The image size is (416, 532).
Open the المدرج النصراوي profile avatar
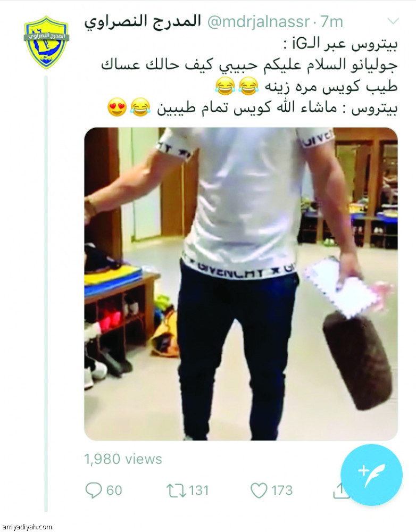[46, 42]
